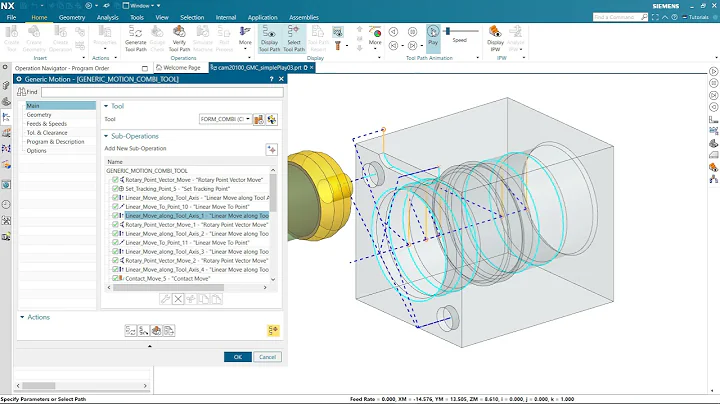
Task: Select Feeds & Speeds in dialog tree
Action: pos(46,124)
